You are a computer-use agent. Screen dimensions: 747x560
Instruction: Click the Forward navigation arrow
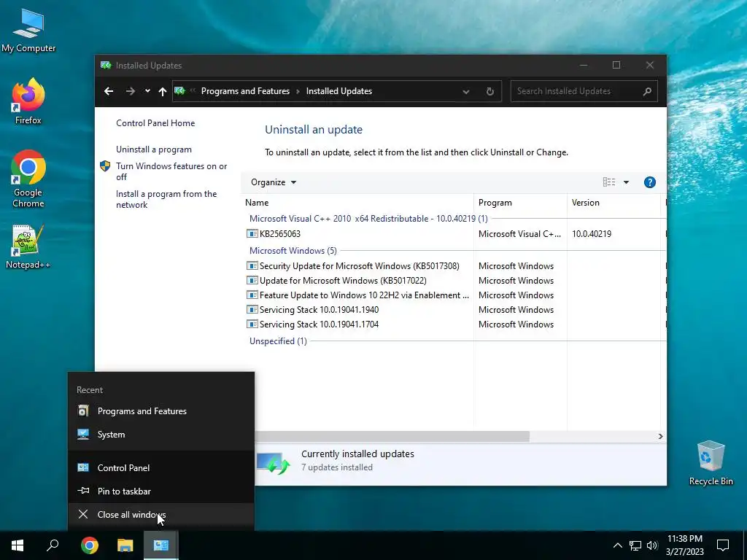130,91
